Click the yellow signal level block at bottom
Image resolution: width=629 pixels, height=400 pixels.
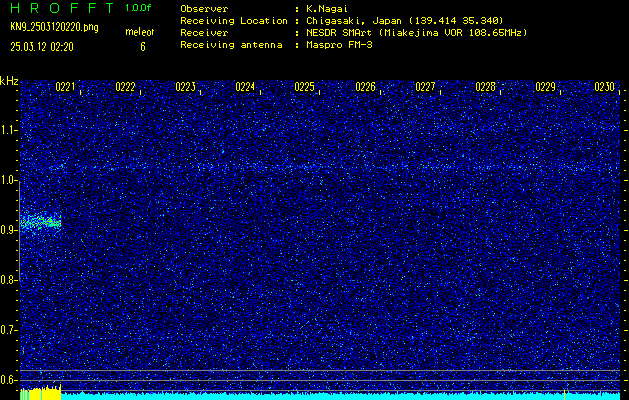(41, 392)
